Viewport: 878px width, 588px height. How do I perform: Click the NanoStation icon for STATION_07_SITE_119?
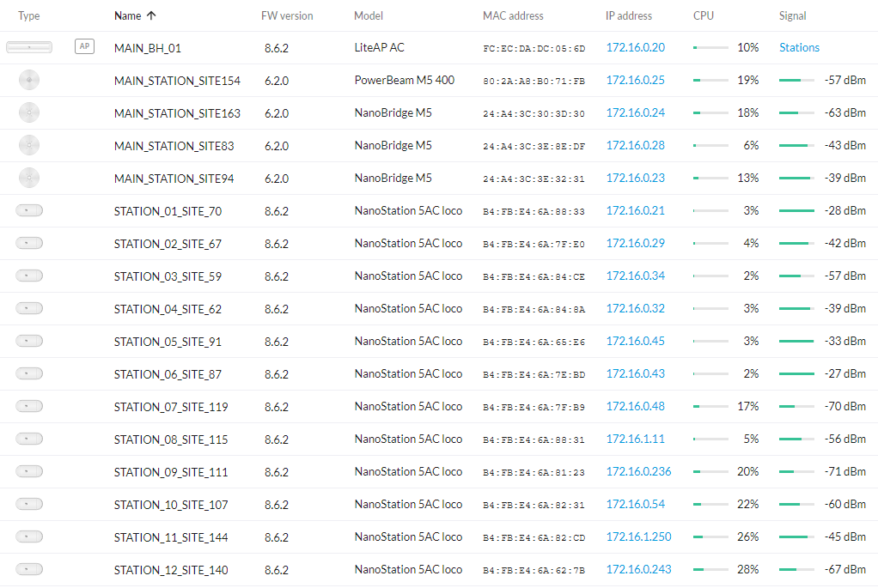point(29,406)
